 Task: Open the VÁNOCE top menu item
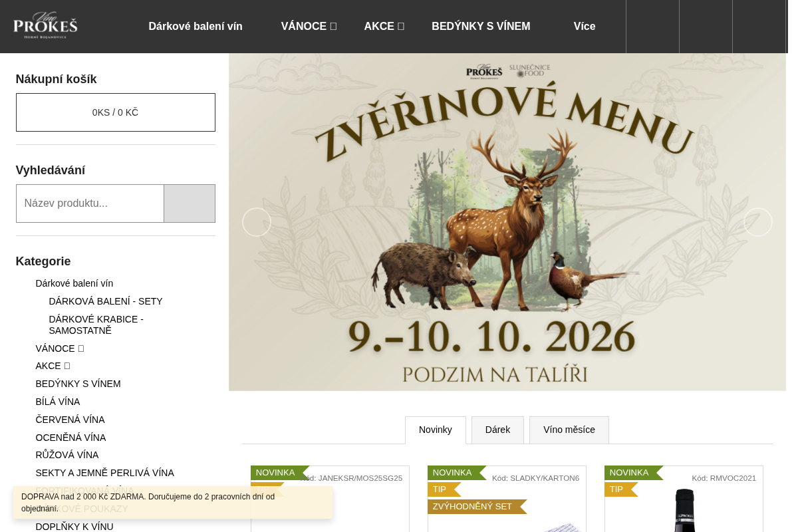(x=309, y=27)
